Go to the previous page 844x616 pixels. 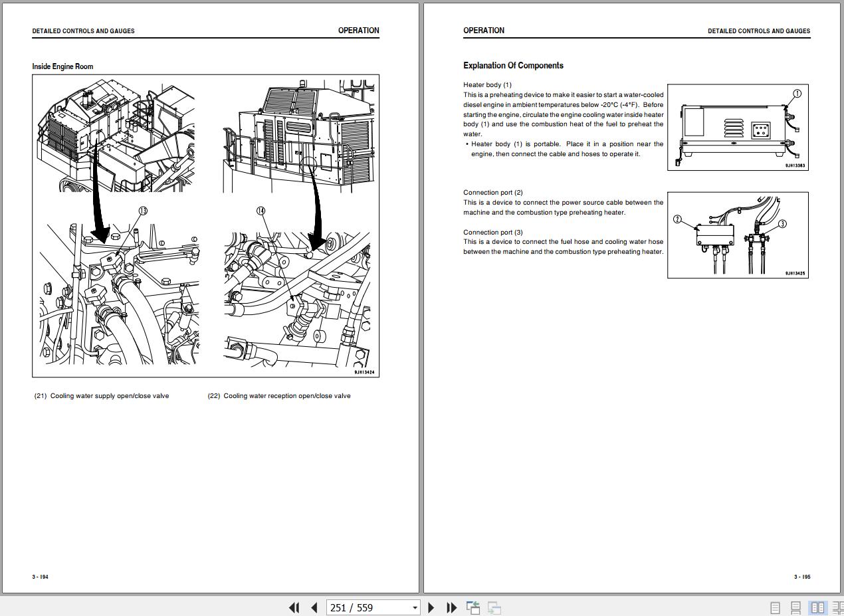click(314, 607)
